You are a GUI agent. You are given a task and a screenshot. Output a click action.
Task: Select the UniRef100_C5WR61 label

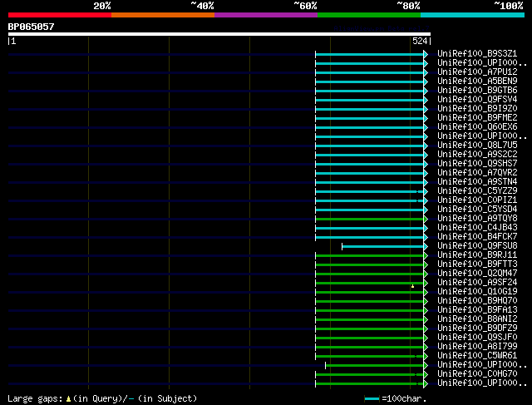(477, 356)
